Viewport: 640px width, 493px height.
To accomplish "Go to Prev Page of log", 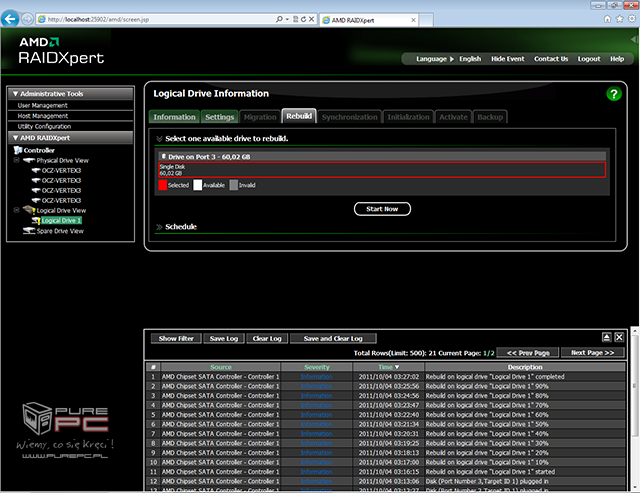I will tap(528, 353).
